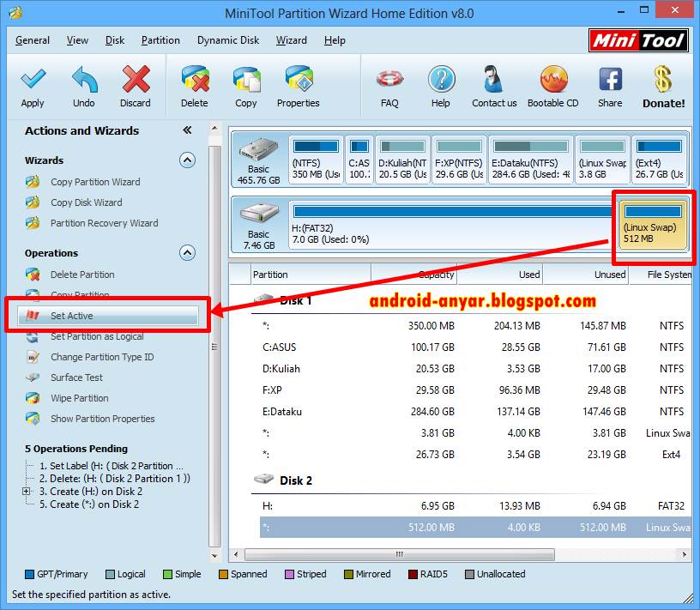The width and height of the screenshot is (700, 610).
Task: Open the Disk menu
Action: point(115,40)
